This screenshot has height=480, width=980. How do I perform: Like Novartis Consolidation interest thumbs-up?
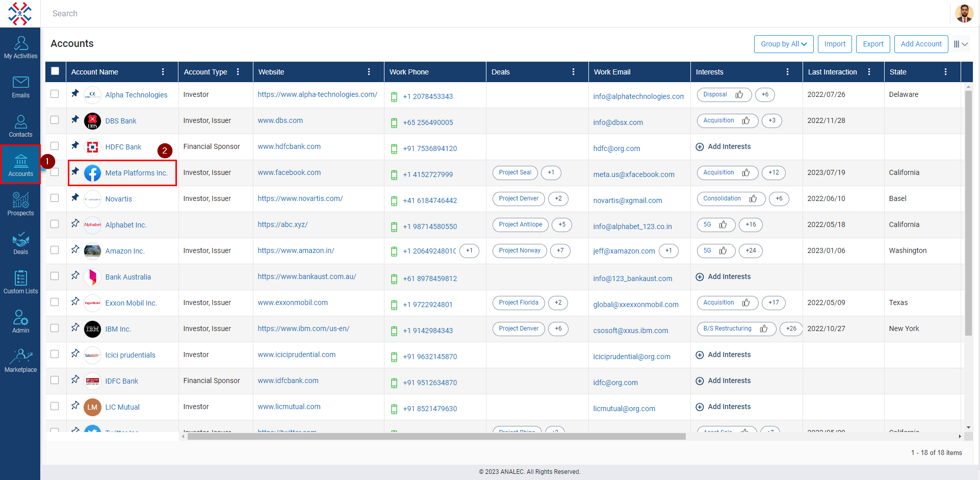753,198
